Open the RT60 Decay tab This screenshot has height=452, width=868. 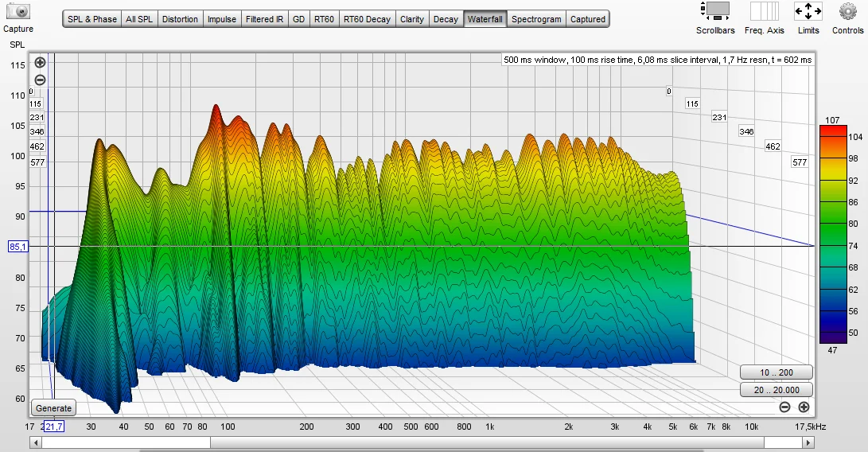coord(367,19)
